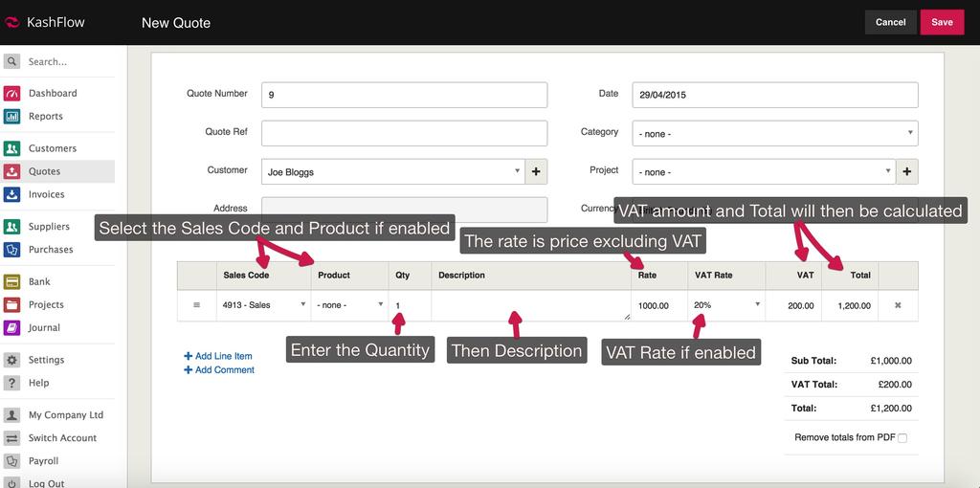Open the Category dropdown
This screenshot has width=980, height=488.
[x=774, y=134]
